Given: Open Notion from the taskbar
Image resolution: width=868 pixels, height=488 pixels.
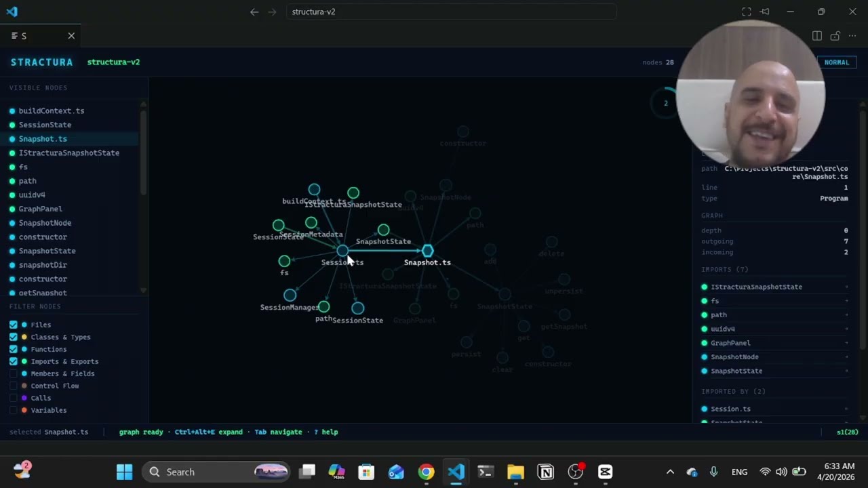Looking at the screenshot, I should [545, 472].
